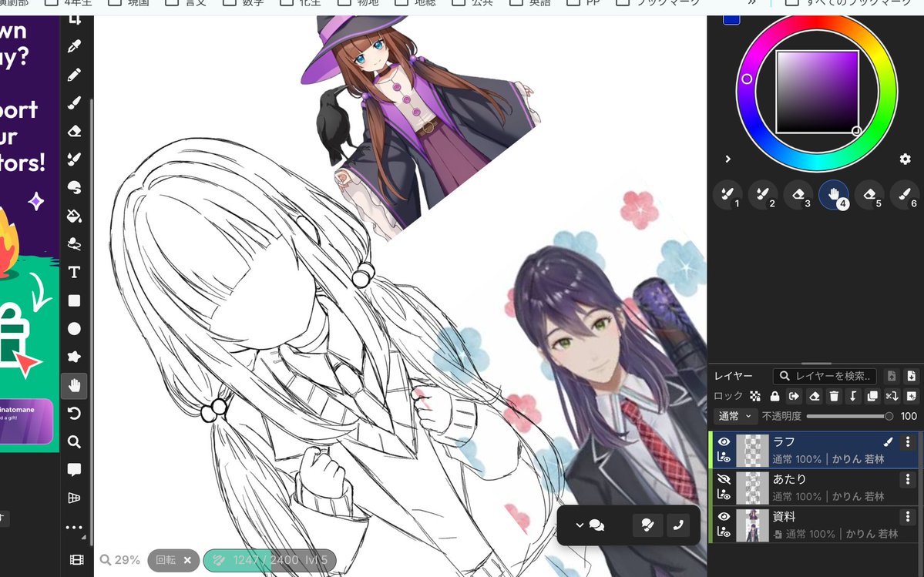Select eraser preset slot 5
Viewport: 924px width, 577px height.
click(869, 195)
